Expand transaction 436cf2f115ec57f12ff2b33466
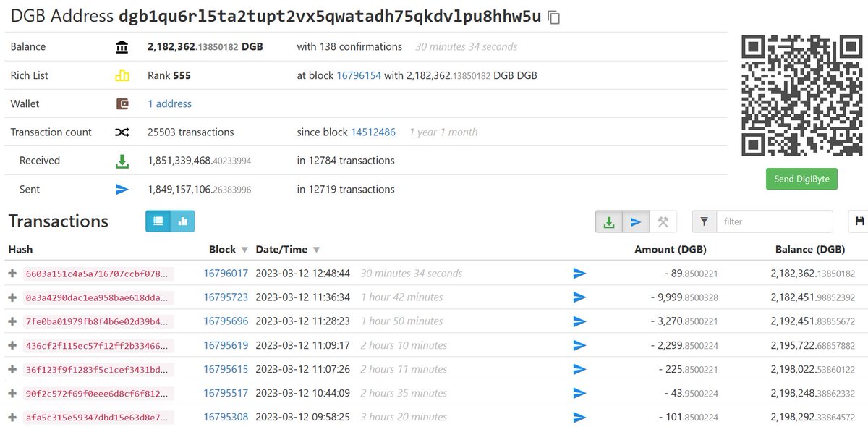This screenshot has height=427, width=868. coord(12,345)
